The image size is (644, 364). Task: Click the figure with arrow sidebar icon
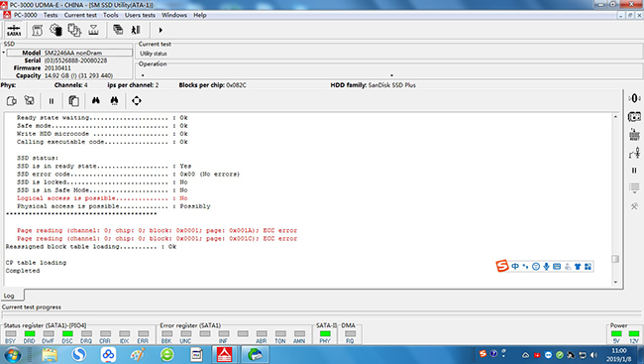[x=634, y=153]
